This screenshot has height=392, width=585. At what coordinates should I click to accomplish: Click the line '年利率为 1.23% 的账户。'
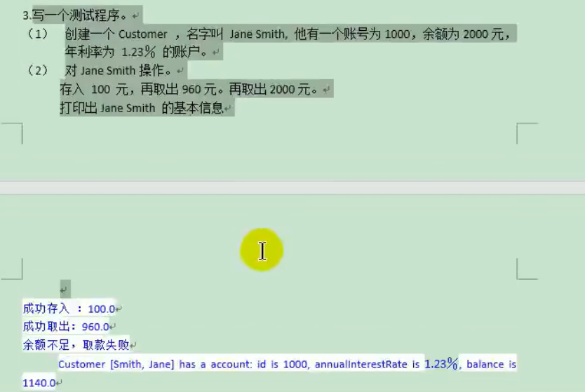click(136, 51)
